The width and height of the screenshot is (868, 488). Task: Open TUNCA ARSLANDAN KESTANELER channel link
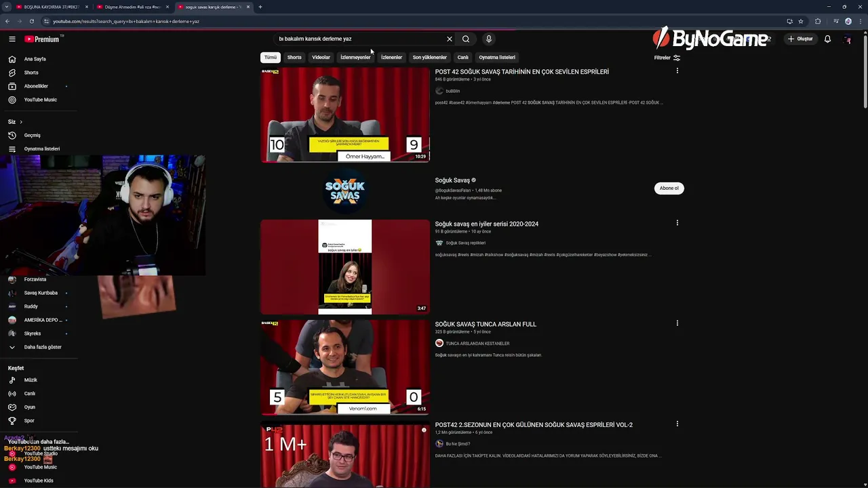pyautogui.click(x=477, y=344)
